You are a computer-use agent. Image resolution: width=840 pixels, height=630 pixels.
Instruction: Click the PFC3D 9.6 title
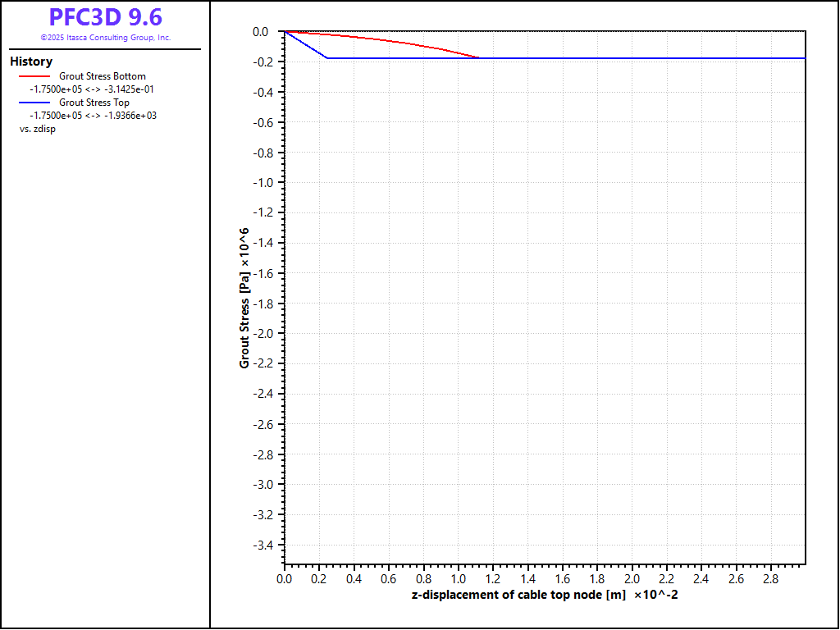click(x=105, y=17)
